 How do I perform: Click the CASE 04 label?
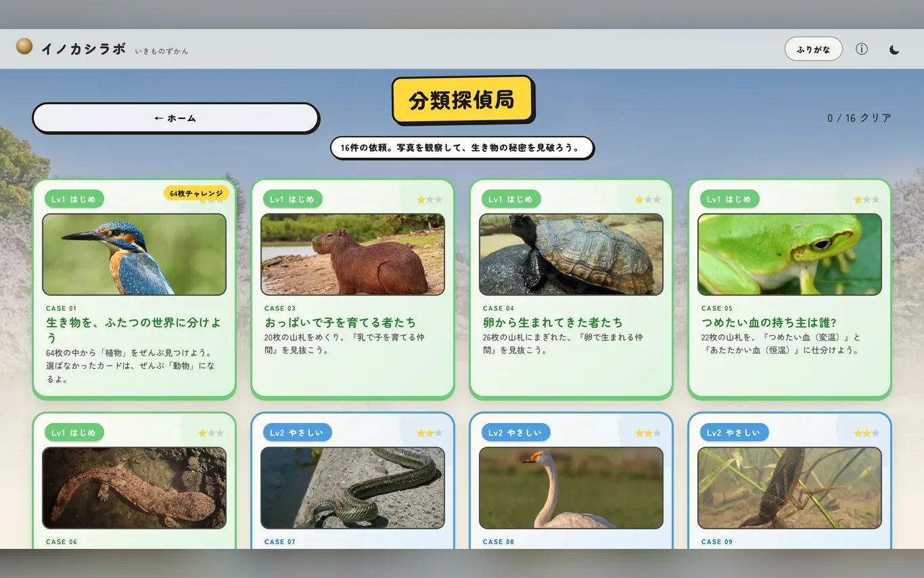click(x=499, y=309)
